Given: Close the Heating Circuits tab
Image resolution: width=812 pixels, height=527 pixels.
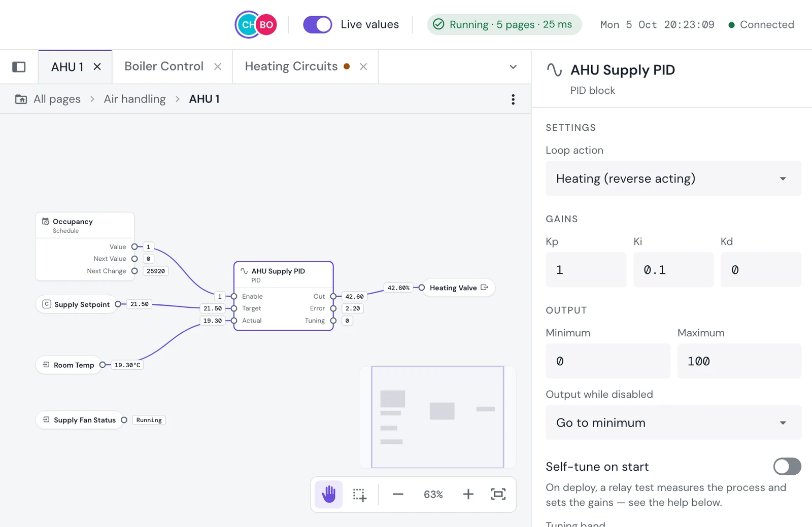Looking at the screenshot, I should (x=363, y=66).
